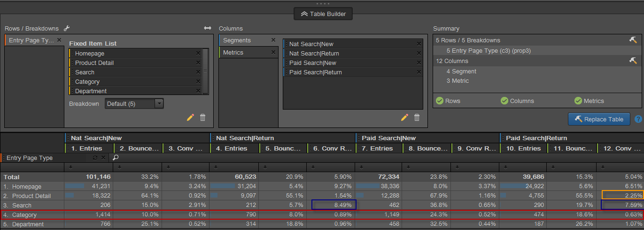This screenshot has height=230, width=644.
Task: Click the double-arrow swap rows and columns icon
Action: (x=208, y=28)
